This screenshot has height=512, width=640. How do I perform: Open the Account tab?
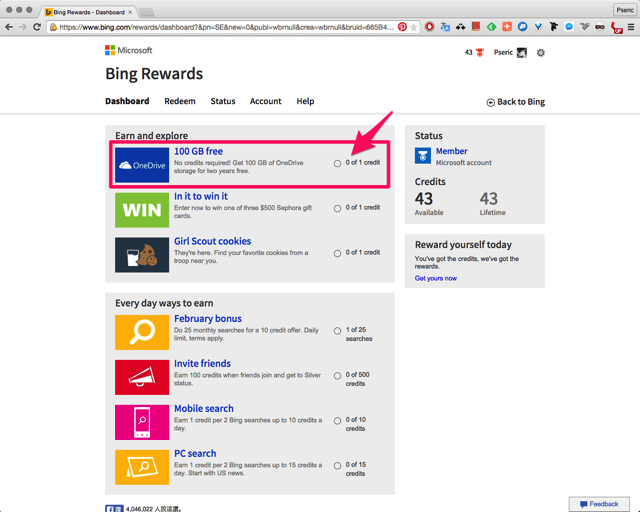click(266, 101)
